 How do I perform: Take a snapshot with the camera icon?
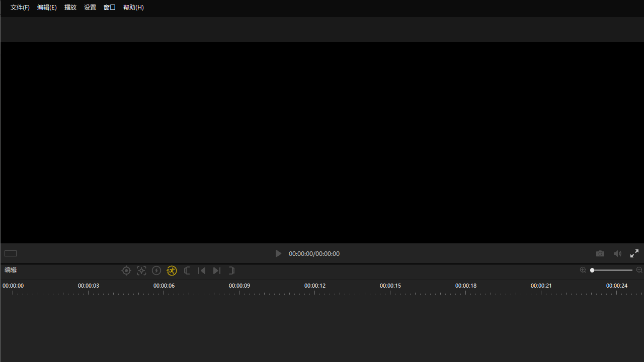point(600,253)
